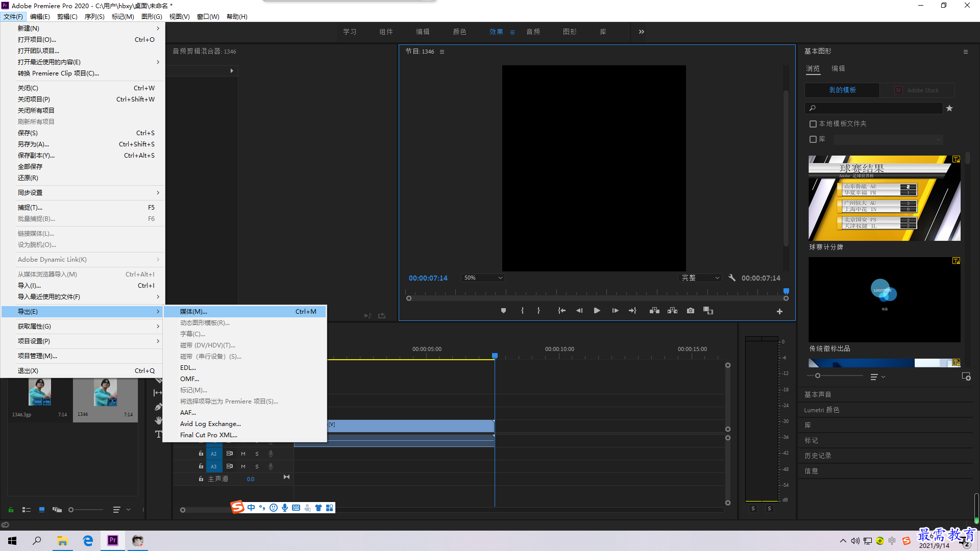
Task: Click the Export Frame camera icon
Action: pyautogui.click(x=691, y=311)
